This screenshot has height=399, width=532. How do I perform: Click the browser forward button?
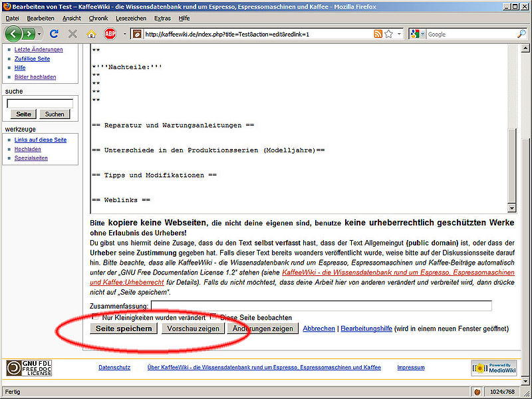coord(29,34)
